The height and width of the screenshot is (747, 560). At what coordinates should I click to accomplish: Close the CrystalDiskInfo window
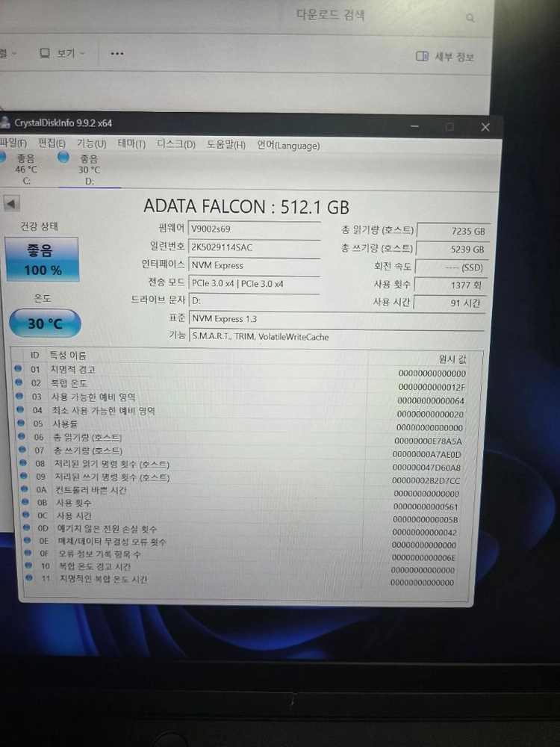point(485,127)
